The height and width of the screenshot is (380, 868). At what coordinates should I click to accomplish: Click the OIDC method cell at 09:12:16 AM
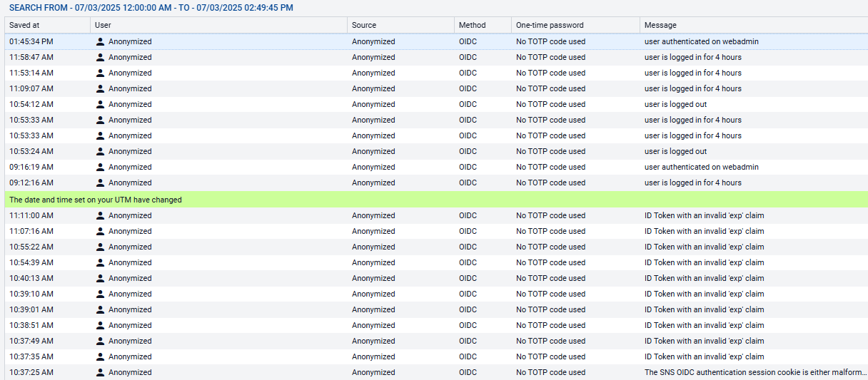468,183
